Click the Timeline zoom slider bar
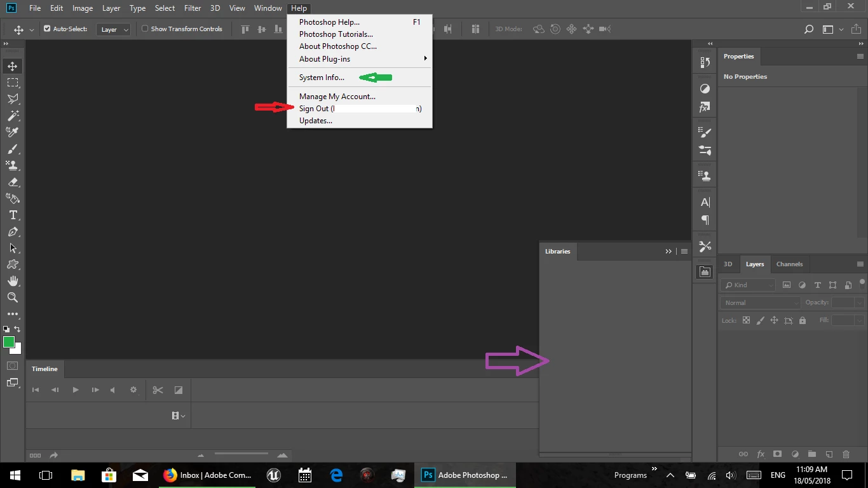 241,454
